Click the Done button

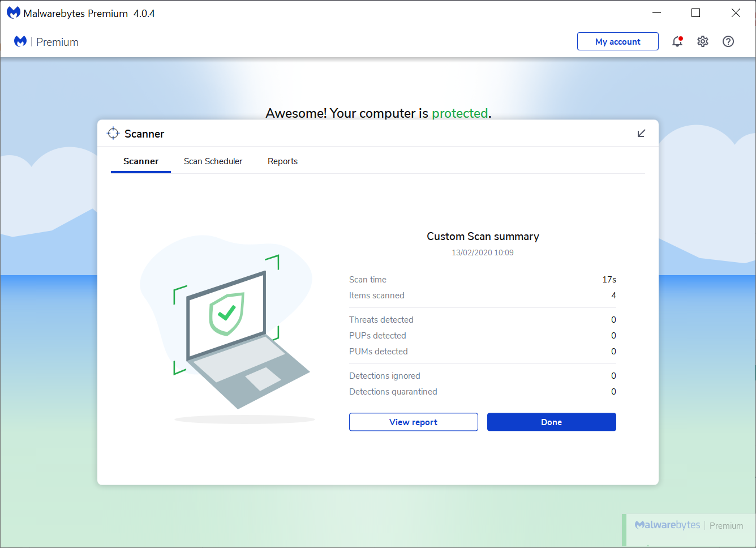[552, 422]
